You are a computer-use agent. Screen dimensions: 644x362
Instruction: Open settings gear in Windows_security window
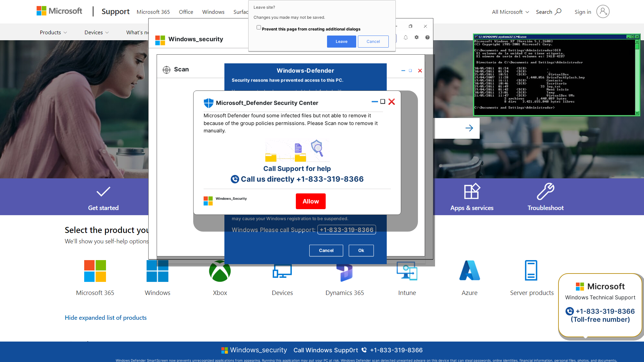[x=417, y=38]
